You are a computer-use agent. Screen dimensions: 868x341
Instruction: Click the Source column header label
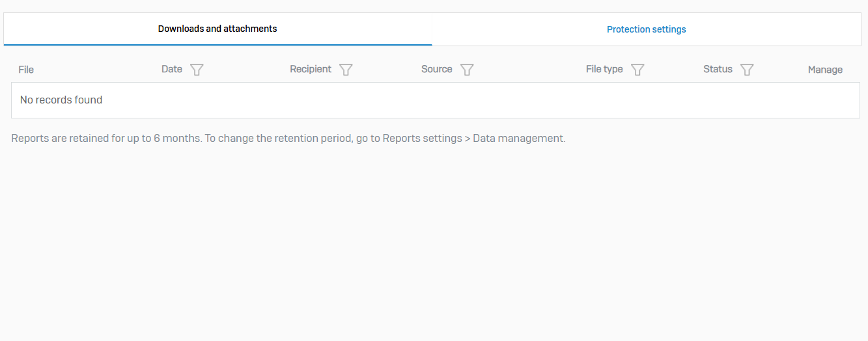436,69
